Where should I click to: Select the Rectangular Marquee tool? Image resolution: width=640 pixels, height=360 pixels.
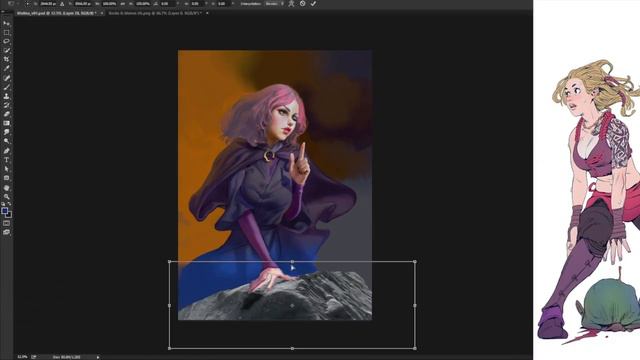point(7,33)
